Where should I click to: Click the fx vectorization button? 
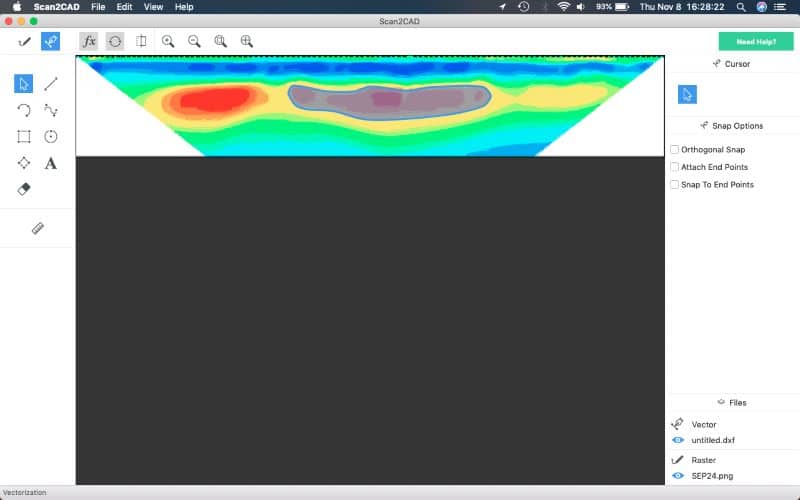click(x=89, y=41)
